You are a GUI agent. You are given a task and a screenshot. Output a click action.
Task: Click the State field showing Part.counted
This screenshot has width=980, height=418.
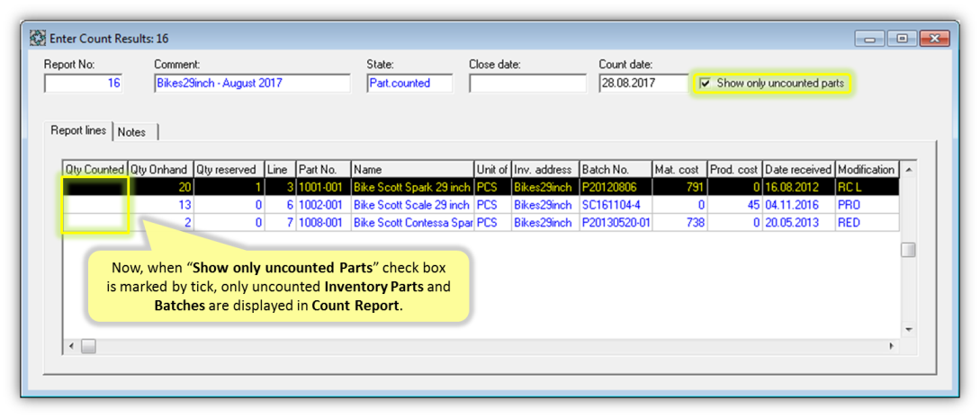[410, 83]
